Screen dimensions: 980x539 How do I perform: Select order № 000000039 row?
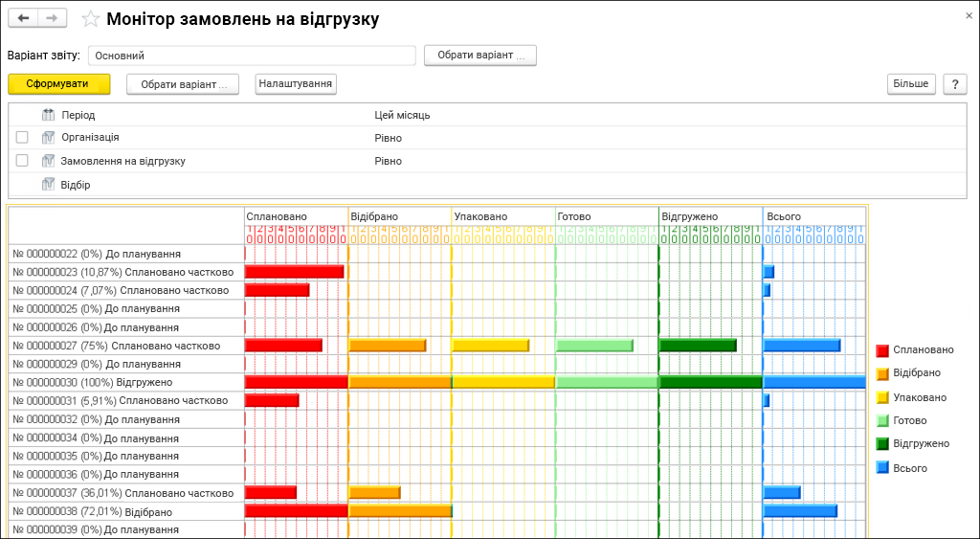127,529
